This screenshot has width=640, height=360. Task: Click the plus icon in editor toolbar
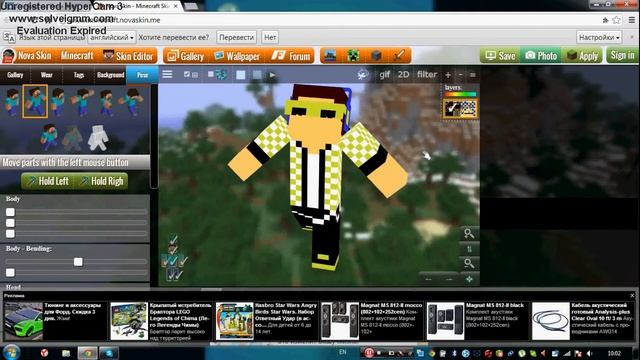[448, 75]
